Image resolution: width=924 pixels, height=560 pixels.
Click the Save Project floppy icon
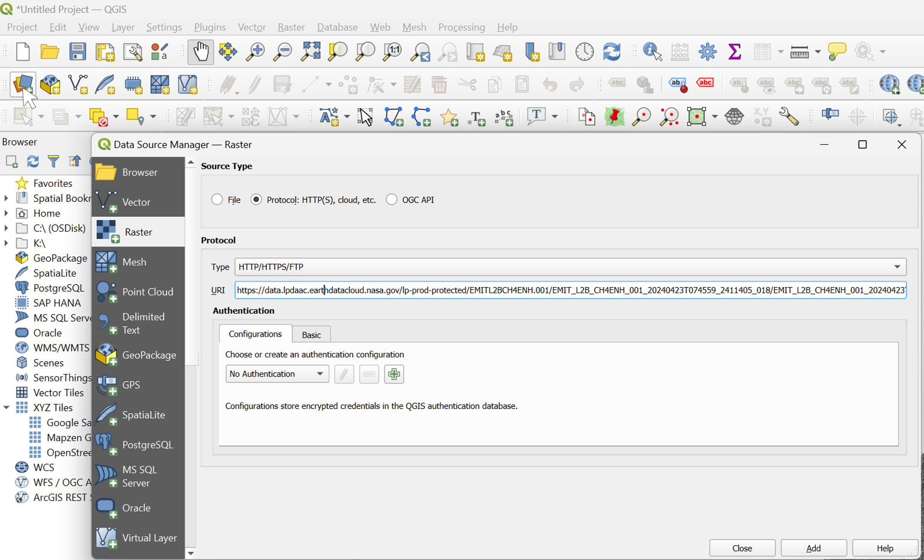tap(77, 52)
